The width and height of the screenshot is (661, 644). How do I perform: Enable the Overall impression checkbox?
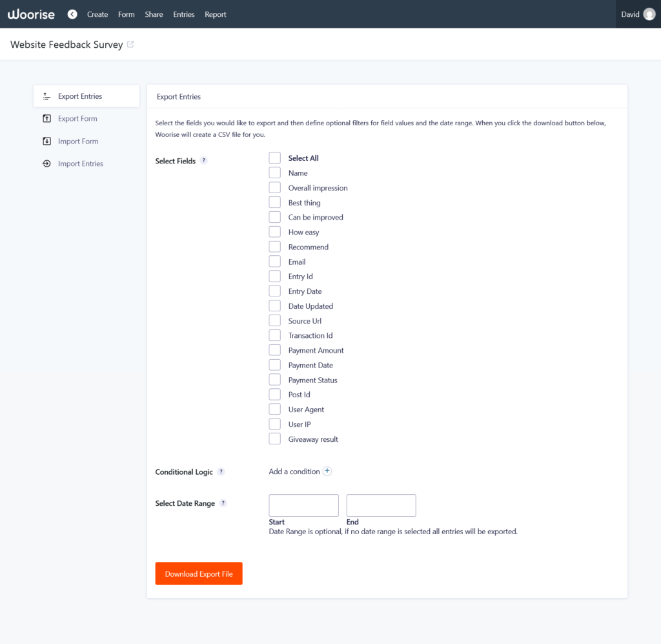pyautogui.click(x=275, y=188)
